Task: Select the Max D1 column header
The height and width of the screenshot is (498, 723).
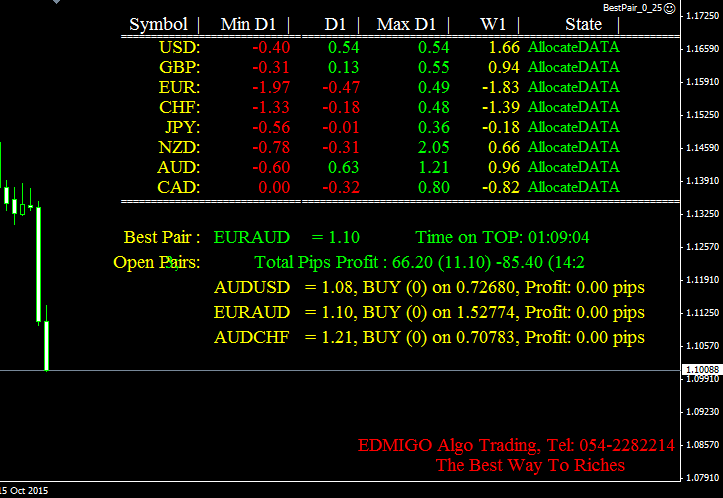Action: point(406,24)
